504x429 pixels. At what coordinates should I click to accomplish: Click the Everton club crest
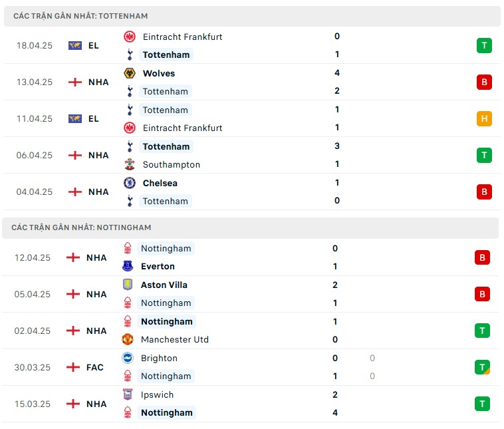(128, 266)
